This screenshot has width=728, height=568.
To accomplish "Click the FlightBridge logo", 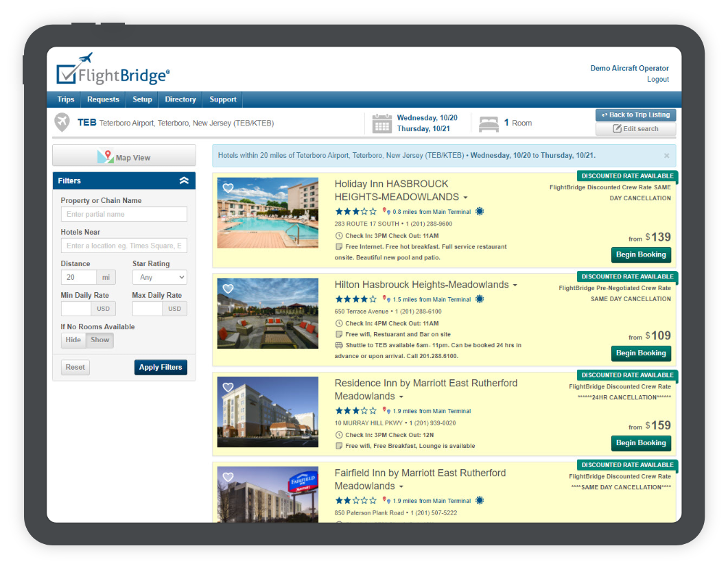I will [113, 71].
